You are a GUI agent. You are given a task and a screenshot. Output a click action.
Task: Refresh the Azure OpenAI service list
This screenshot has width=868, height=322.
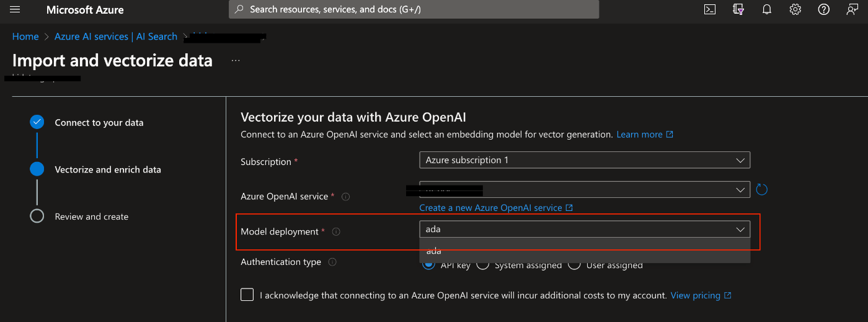pos(762,189)
